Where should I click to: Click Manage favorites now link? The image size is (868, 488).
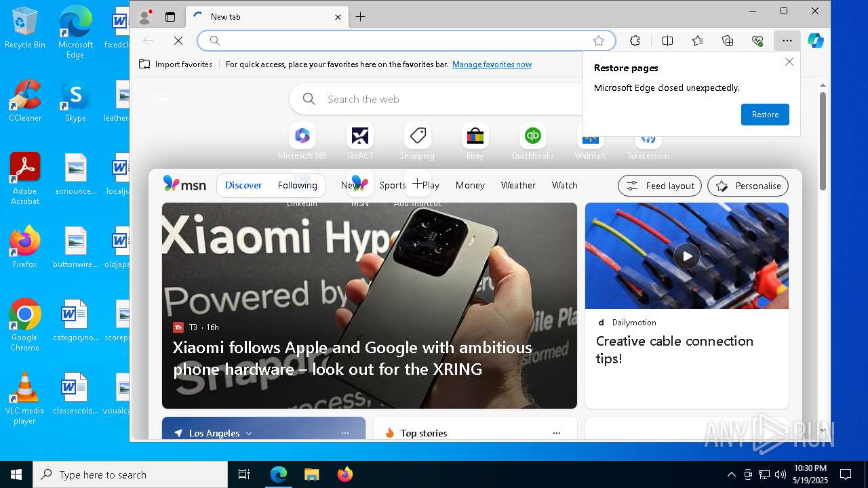tap(492, 64)
